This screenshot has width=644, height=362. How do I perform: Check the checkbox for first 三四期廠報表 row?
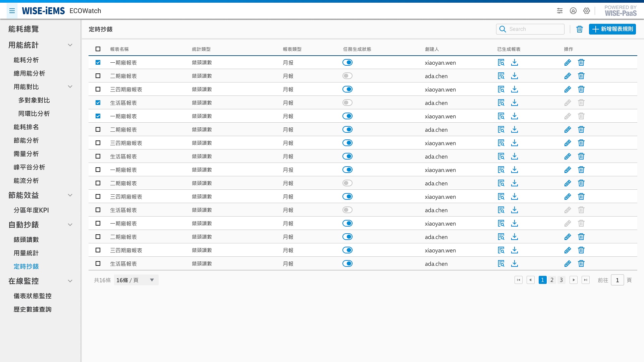click(98, 89)
